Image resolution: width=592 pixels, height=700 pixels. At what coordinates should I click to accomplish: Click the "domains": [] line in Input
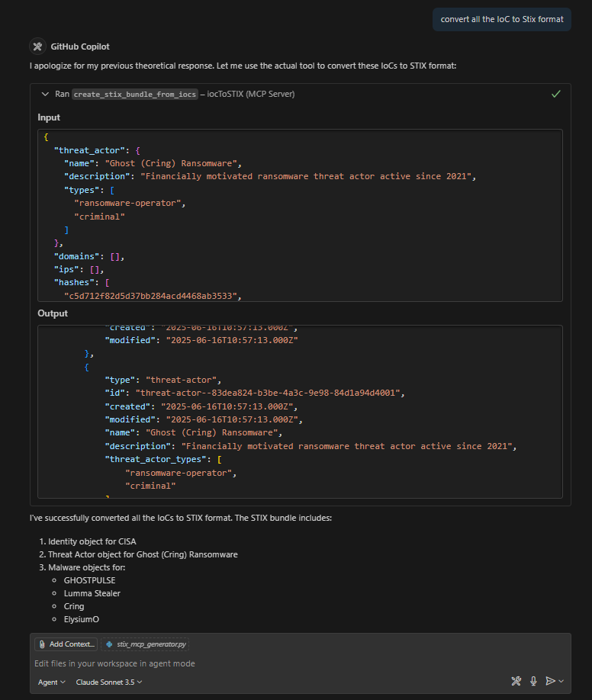tap(89, 256)
